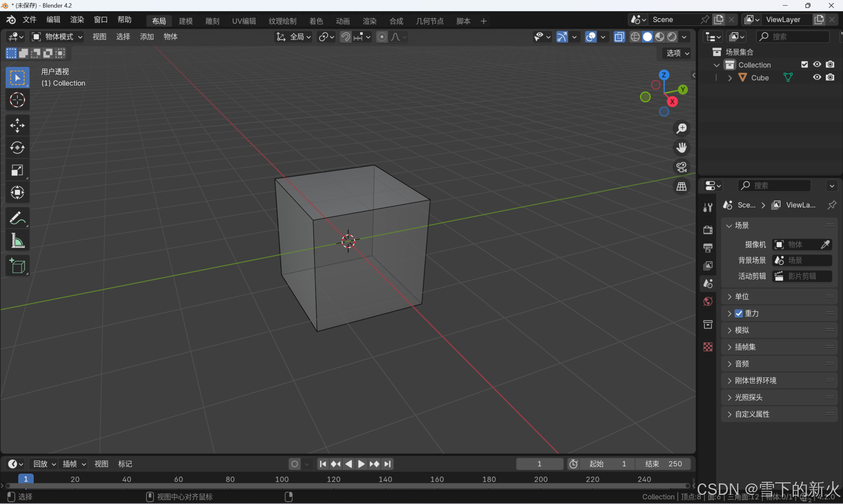Expand the Cube tree item
Image resolution: width=843 pixels, height=504 pixels.
coord(730,78)
